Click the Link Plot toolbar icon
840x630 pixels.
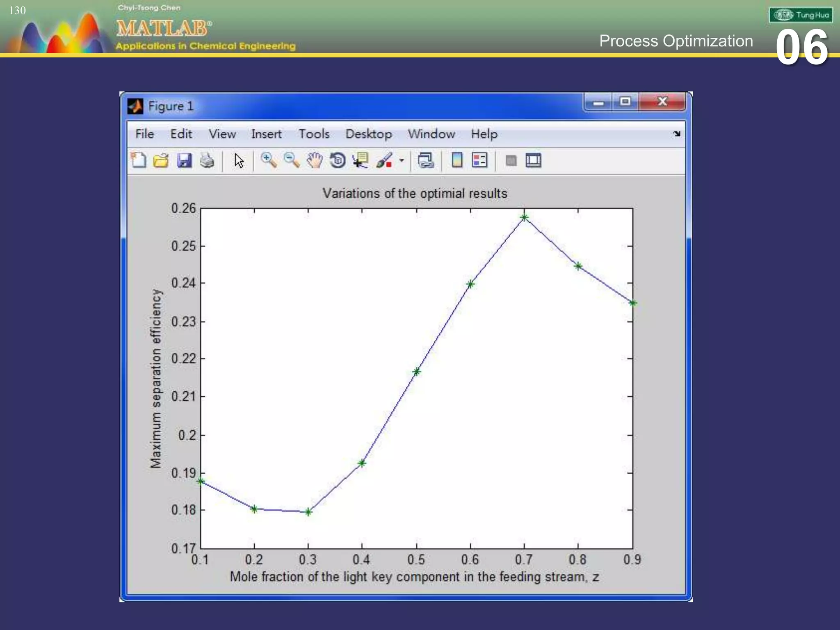pos(426,160)
